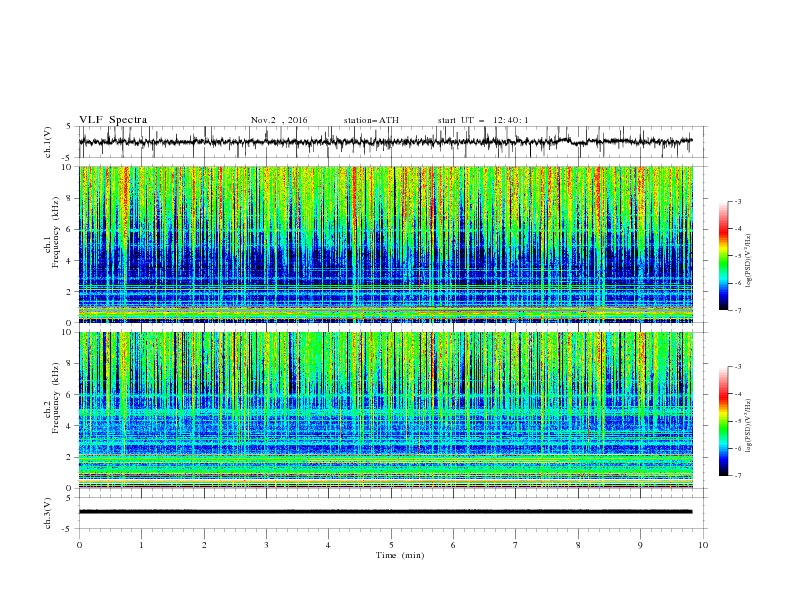Click the log(PSD) label beside ch.2 color bar
This screenshot has width=792, height=612.
pyautogui.click(x=749, y=425)
